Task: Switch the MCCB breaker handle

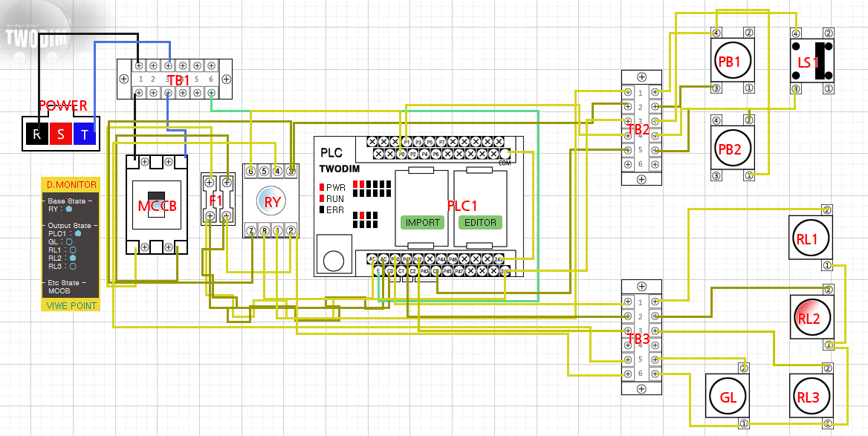Action: pyautogui.click(x=157, y=204)
